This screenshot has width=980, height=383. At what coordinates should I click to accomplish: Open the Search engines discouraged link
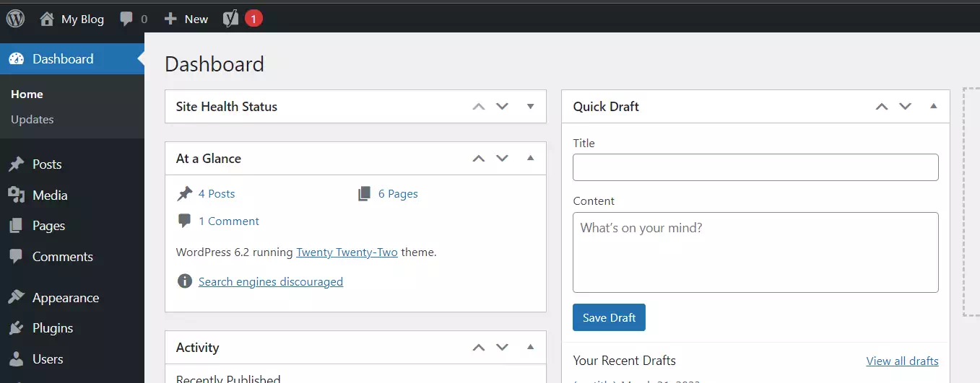[x=271, y=282]
